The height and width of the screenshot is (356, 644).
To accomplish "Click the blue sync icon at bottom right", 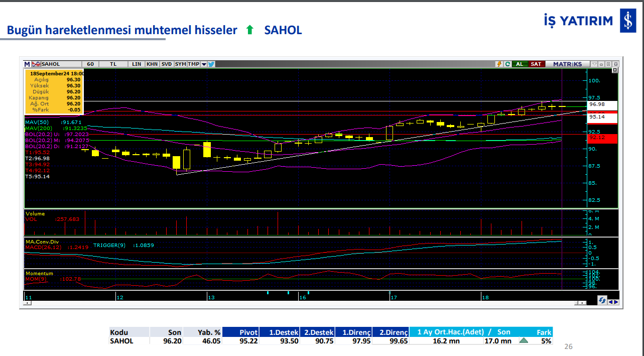I will (601, 300).
